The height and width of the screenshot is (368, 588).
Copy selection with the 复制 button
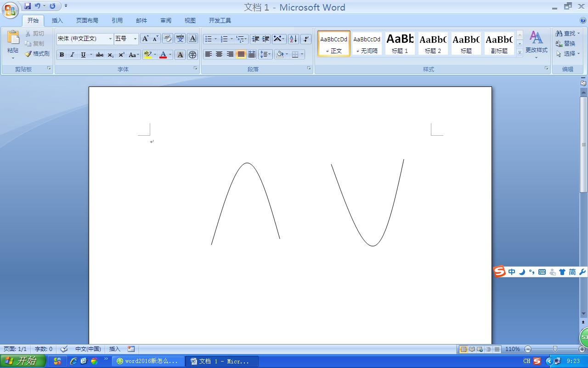click(35, 44)
